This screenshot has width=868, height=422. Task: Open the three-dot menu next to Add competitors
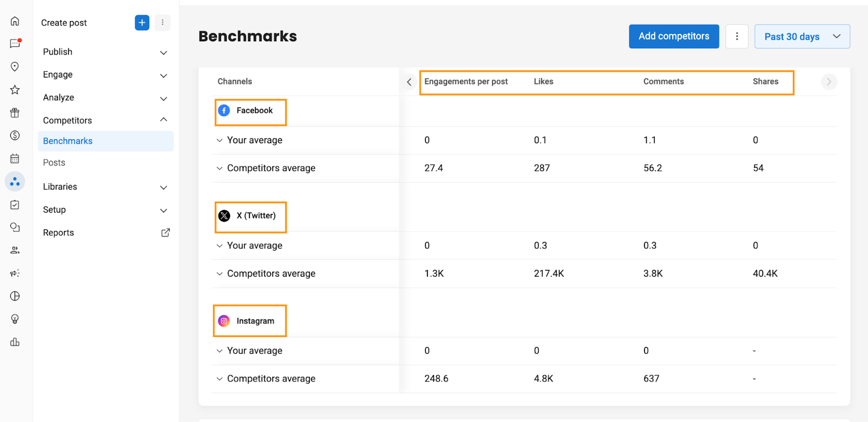[737, 36]
